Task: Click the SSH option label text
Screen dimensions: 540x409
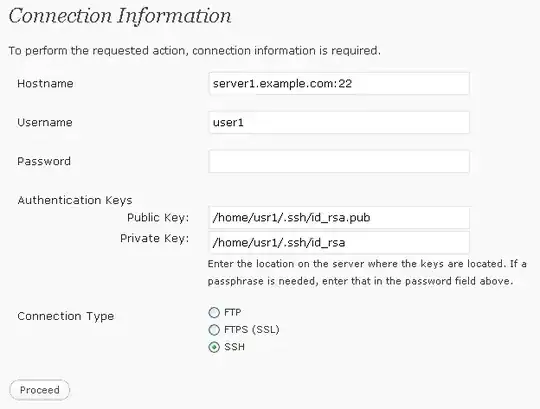Action: (x=235, y=347)
